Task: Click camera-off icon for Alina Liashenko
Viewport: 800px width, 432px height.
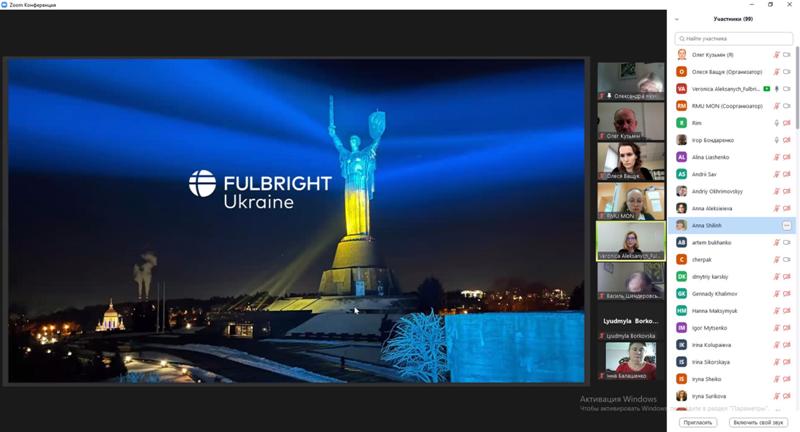Action: coord(787,157)
